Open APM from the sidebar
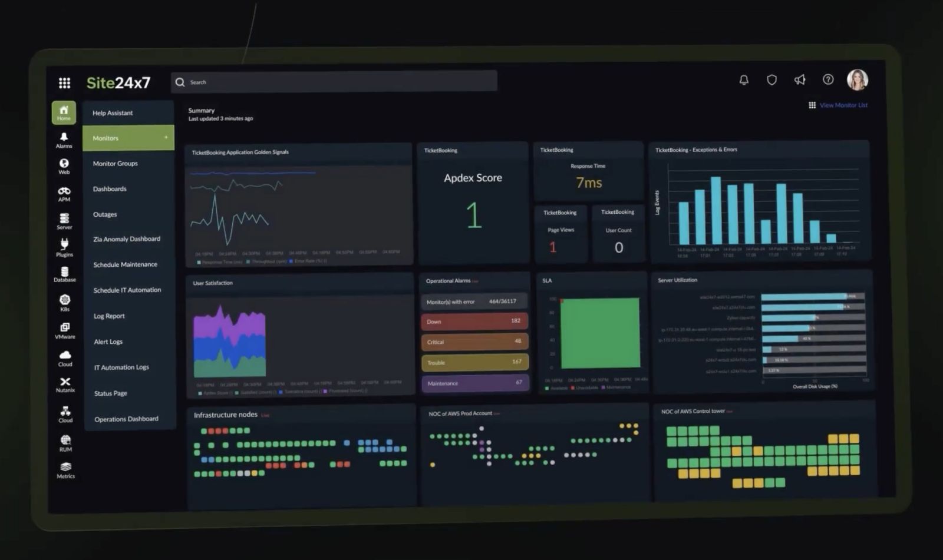This screenshot has height=560, width=943. (64, 194)
